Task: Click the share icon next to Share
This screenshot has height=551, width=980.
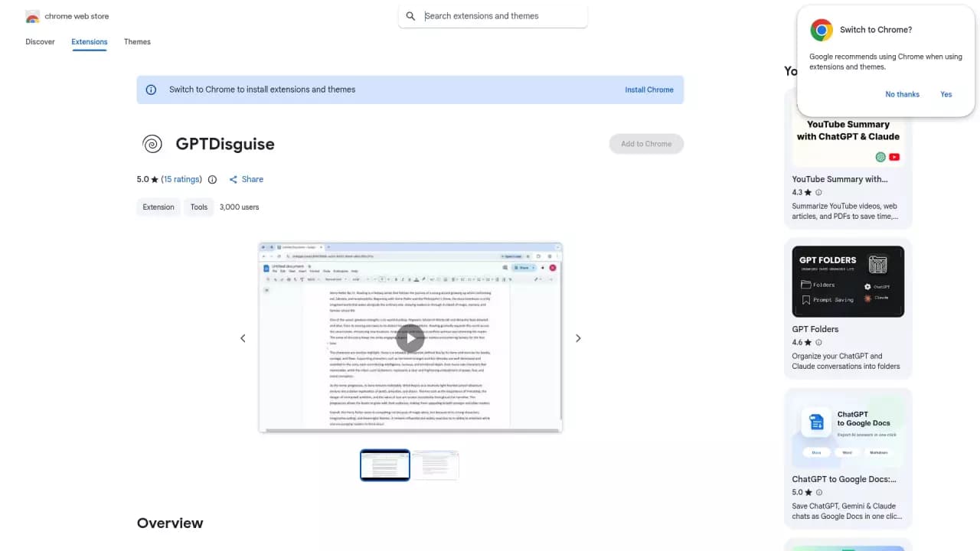Action: pos(233,180)
